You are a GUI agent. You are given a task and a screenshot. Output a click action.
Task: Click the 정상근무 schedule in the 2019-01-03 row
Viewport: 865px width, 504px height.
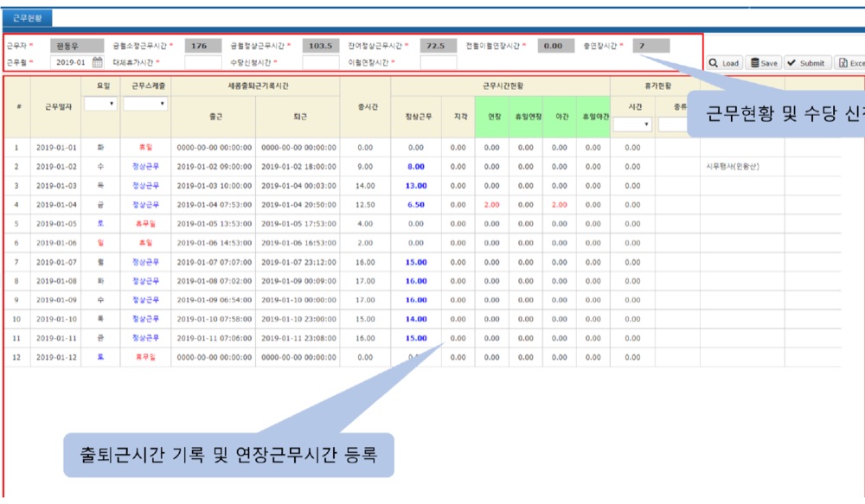point(145,186)
